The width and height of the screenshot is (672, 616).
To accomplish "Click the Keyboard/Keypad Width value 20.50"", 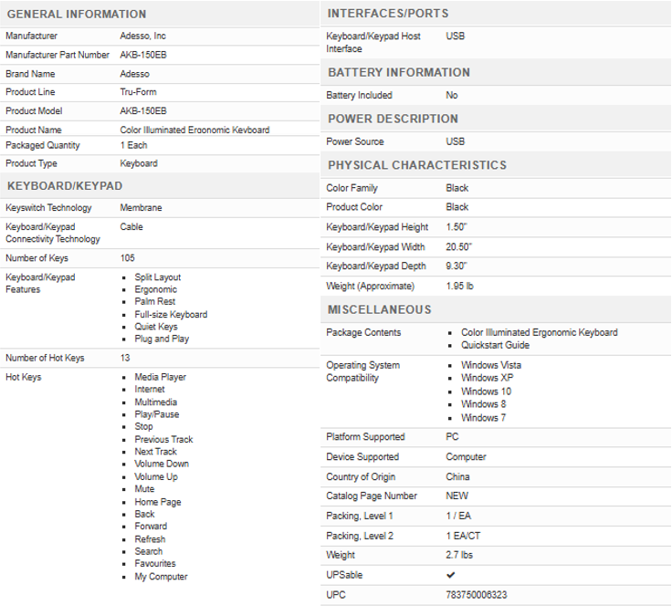I will point(458,246).
